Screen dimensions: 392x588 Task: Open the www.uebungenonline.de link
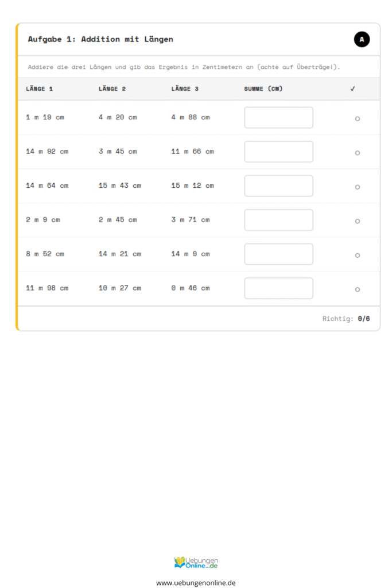pyautogui.click(x=196, y=582)
